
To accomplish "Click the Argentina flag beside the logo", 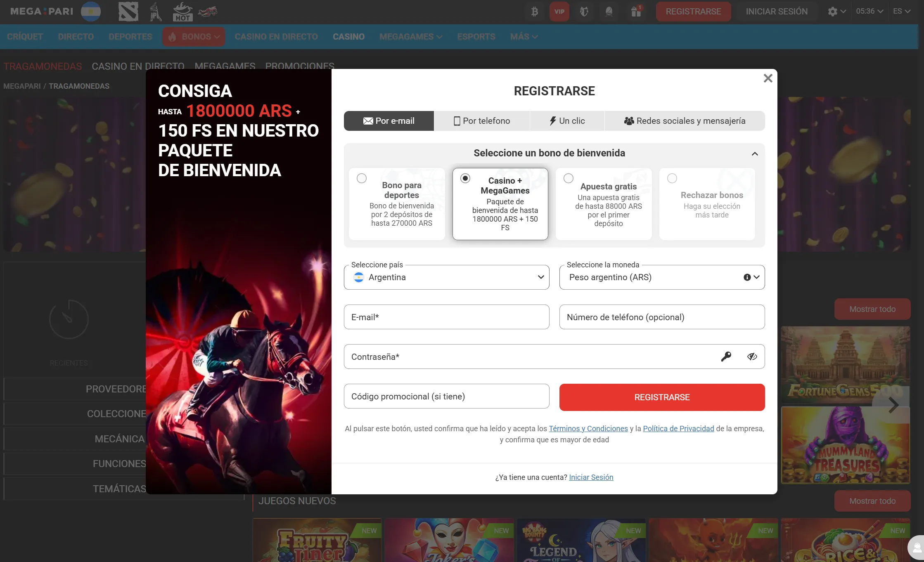I will tap(91, 12).
